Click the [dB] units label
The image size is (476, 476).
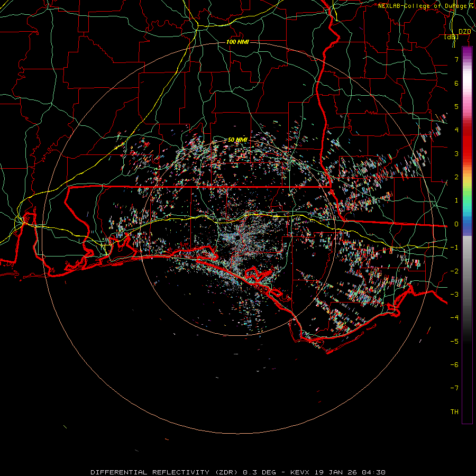click(452, 37)
